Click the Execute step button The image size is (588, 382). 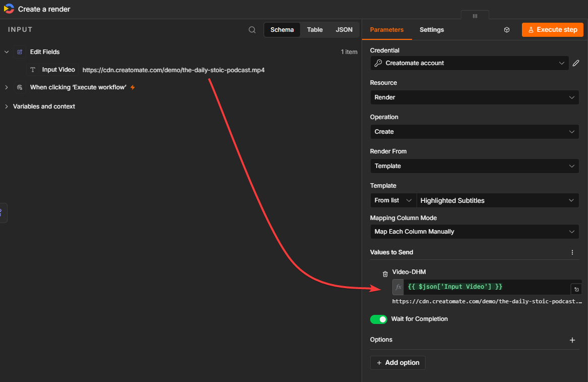pos(552,30)
